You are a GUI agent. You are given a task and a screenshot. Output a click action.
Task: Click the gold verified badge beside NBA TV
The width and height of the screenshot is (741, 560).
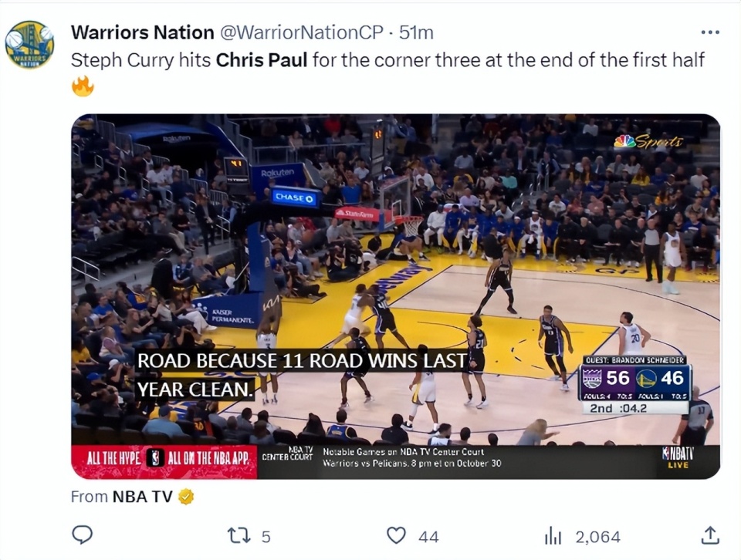(185, 497)
